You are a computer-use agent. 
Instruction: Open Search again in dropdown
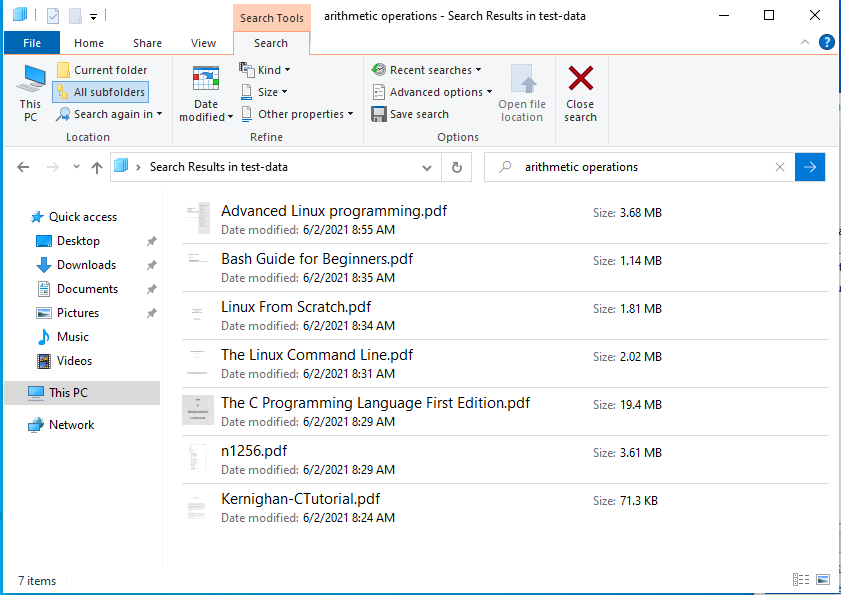(x=109, y=114)
